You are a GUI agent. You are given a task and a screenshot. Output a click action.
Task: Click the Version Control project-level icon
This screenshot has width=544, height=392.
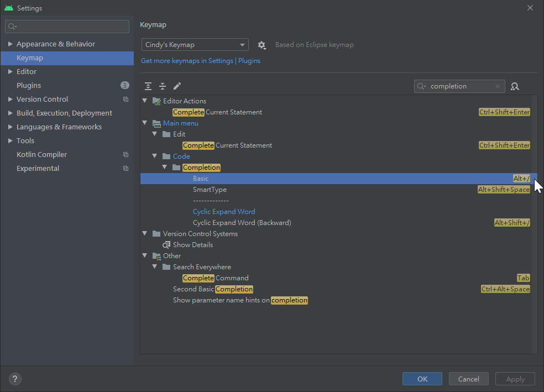tap(125, 99)
